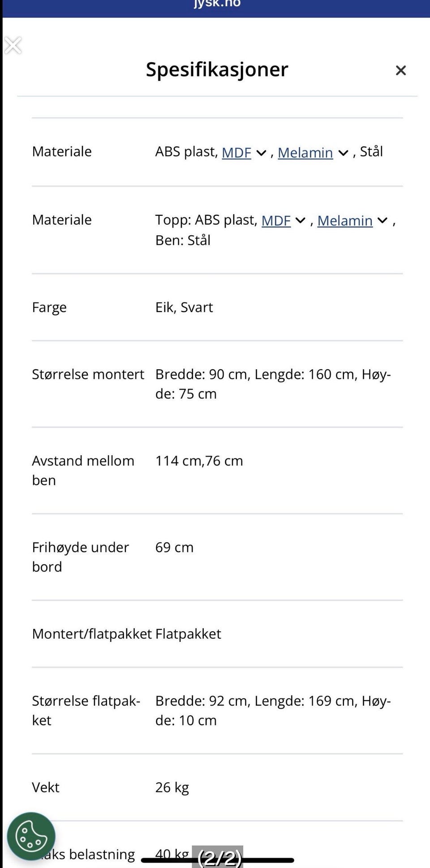Select the Eik, Svart color value
Image resolution: width=430 pixels, height=868 pixels.
(x=184, y=308)
